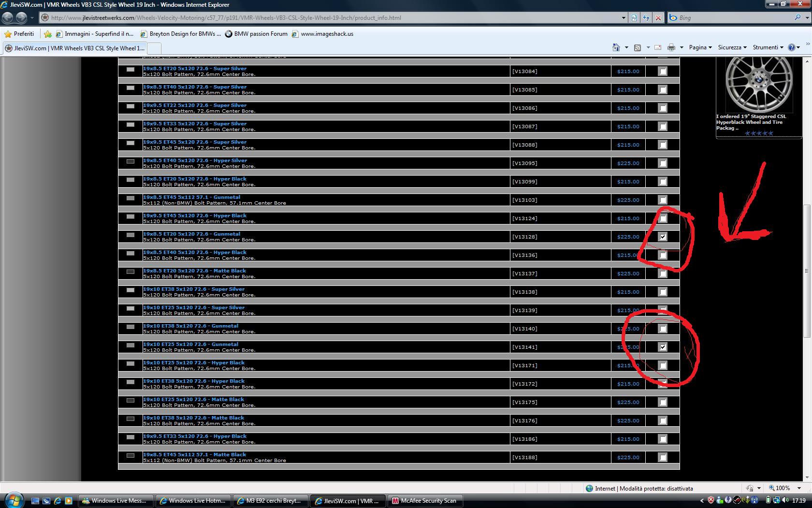Open the feeds dropdown arrow
Viewport: 812px width, 508px height.
click(x=648, y=47)
